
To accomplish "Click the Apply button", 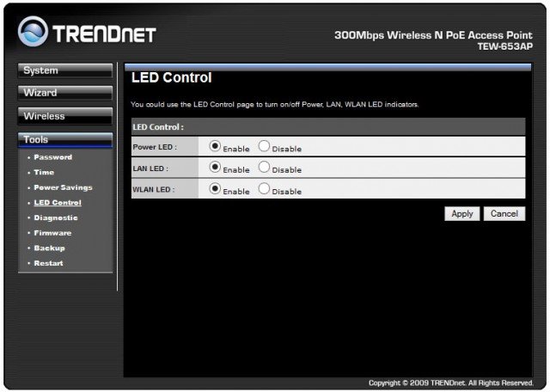I will (461, 213).
